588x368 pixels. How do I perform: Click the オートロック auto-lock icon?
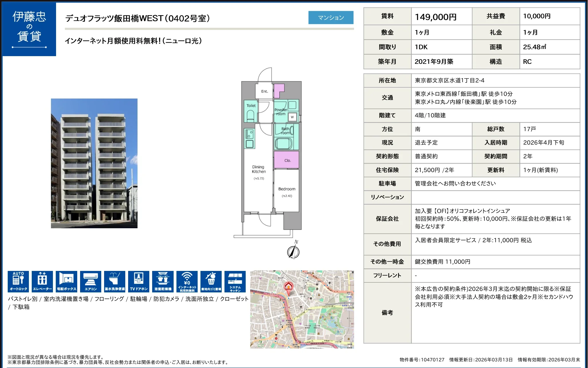pos(18,282)
